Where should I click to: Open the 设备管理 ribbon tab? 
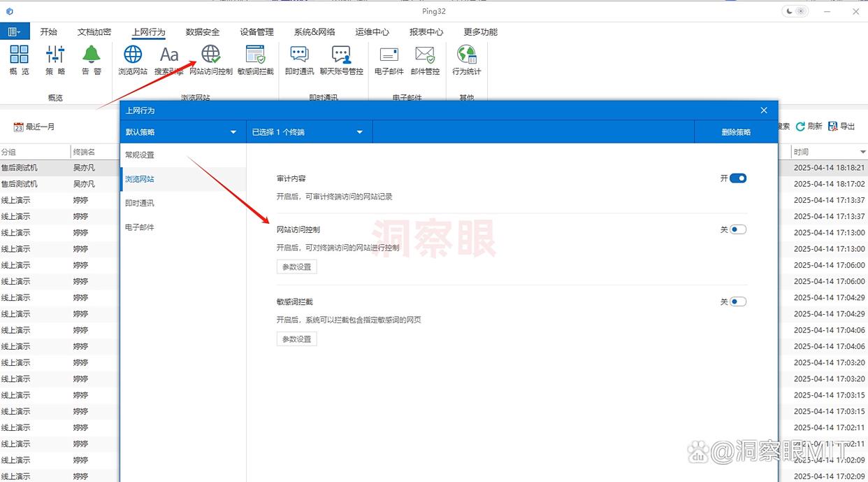coord(256,31)
